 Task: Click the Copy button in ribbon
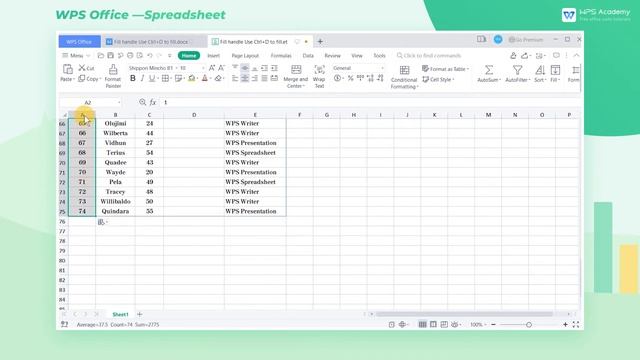click(89, 78)
